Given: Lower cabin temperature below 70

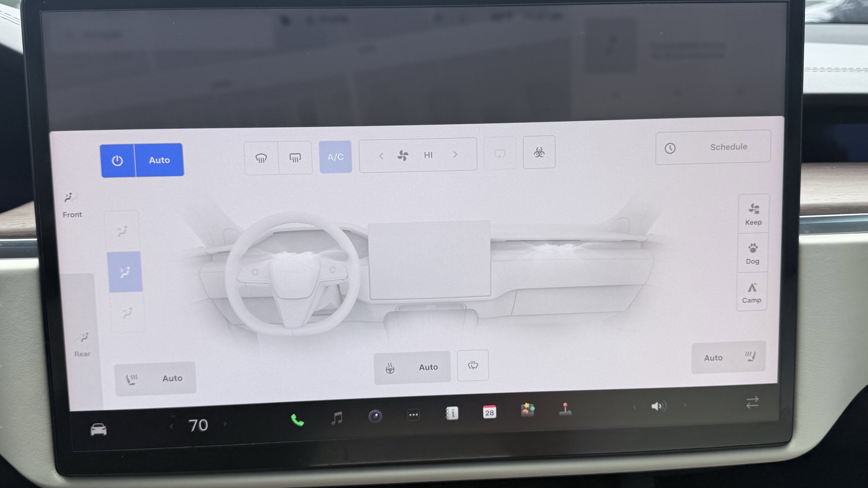Looking at the screenshot, I should (x=172, y=426).
